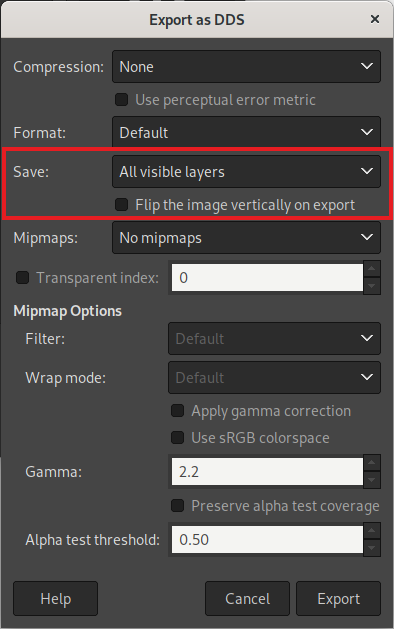Image resolution: width=394 pixels, height=629 pixels.
Task: Open the Compression dropdown showing None
Action: (x=246, y=67)
